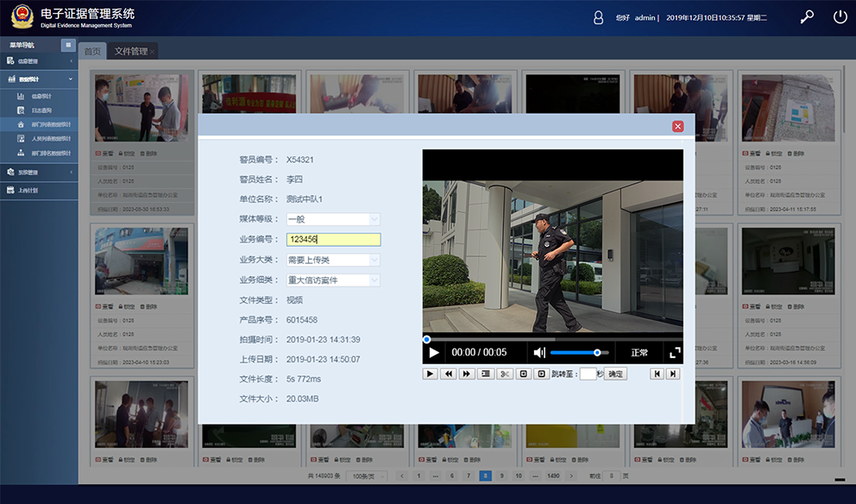Click the officer number X54321
This screenshot has width=856, height=504.
click(300, 160)
